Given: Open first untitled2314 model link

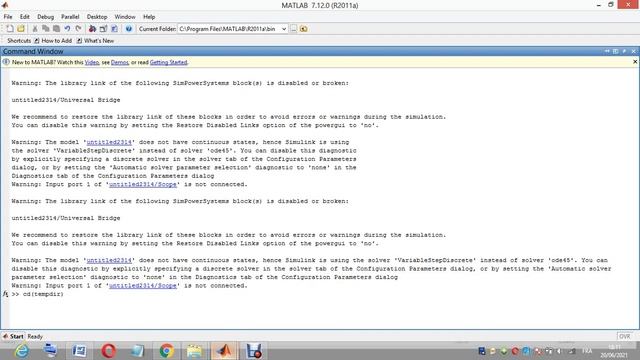Looking at the screenshot, I should (x=109, y=142).
